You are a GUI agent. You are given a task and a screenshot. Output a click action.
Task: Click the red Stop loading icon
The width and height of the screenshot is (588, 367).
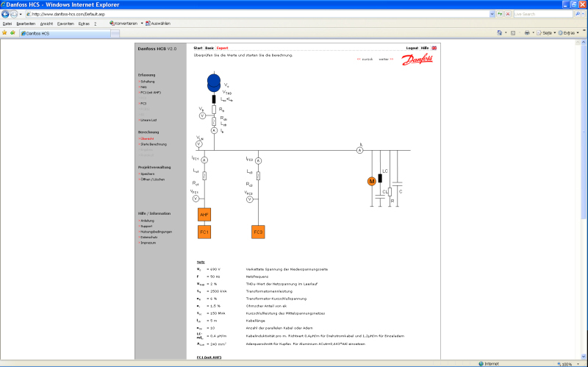tap(508, 14)
